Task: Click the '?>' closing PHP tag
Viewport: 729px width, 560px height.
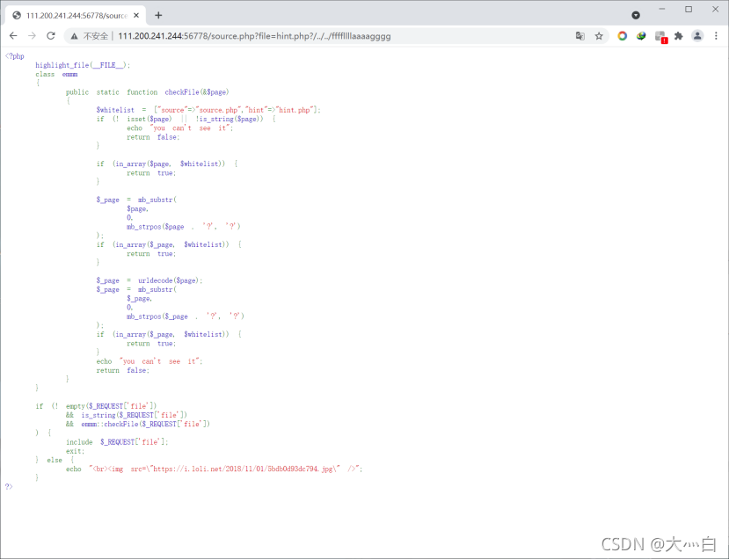Action: tap(9, 487)
